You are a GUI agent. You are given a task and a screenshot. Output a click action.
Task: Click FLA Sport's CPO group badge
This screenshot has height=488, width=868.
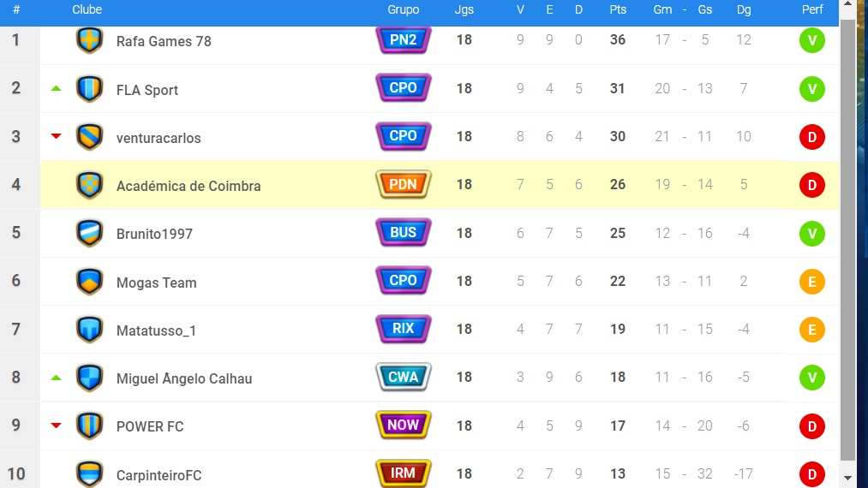403,88
